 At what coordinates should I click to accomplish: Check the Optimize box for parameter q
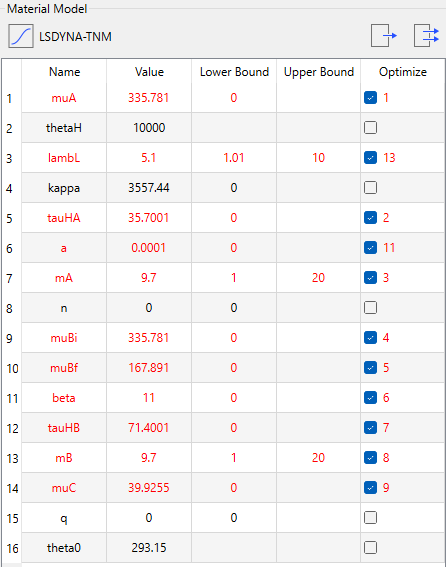coord(370,517)
